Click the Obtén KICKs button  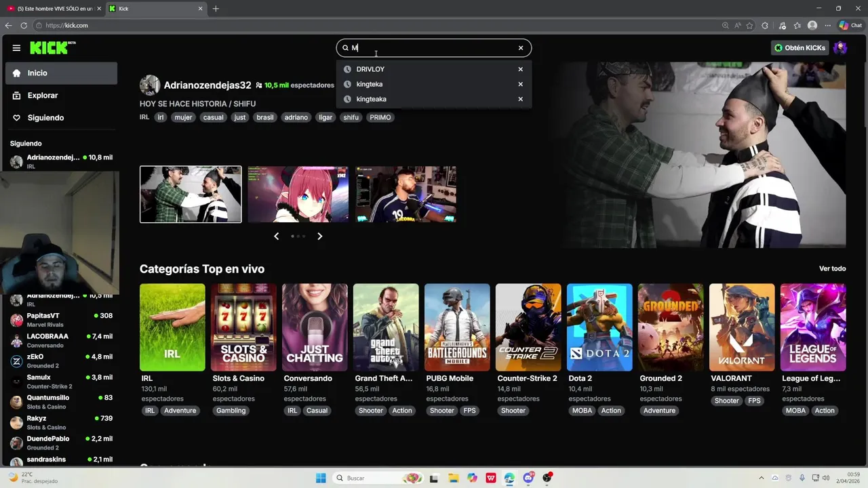[800, 48]
